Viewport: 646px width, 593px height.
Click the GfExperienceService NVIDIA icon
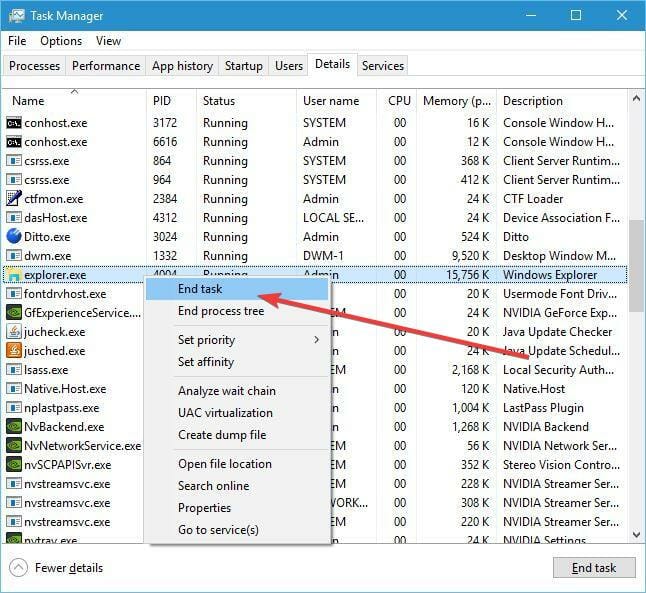[x=14, y=312]
